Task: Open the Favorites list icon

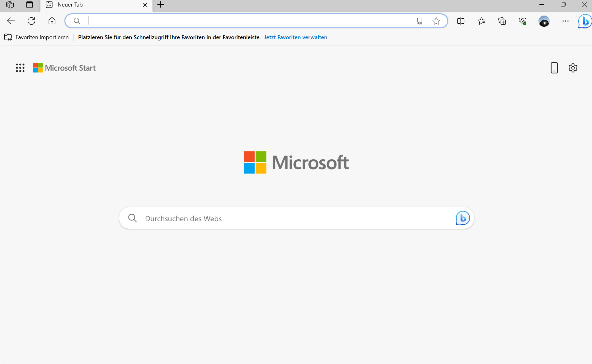Action: pyautogui.click(x=482, y=21)
